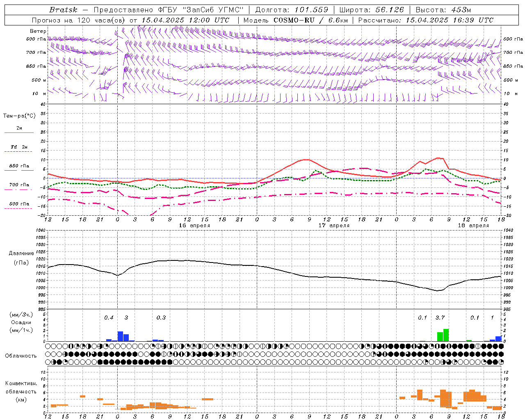Viewport: 525px width, 420px height.
Task: Select the "Предоставлено ФГБУ ЗапСиб УГМС" text
Action: (169, 10)
